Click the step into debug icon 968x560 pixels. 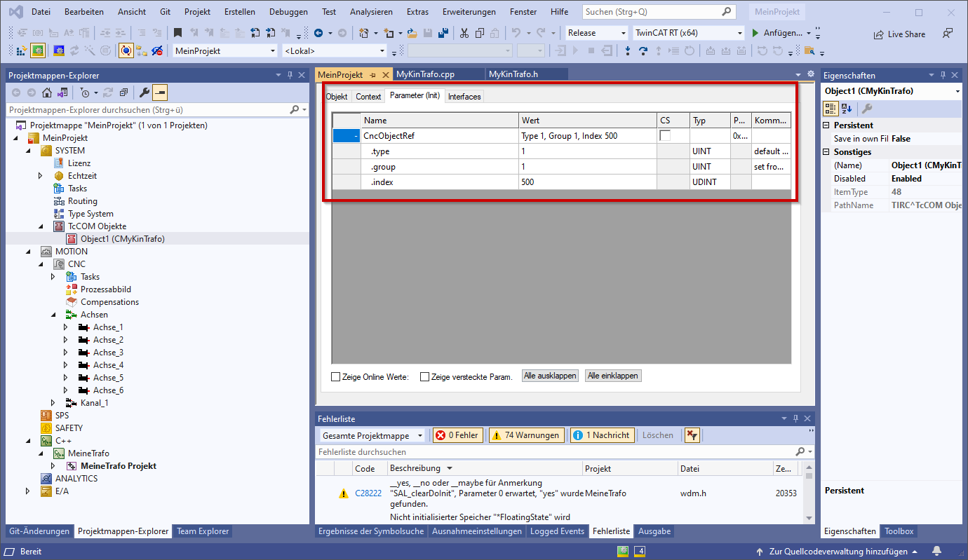click(627, 50)
